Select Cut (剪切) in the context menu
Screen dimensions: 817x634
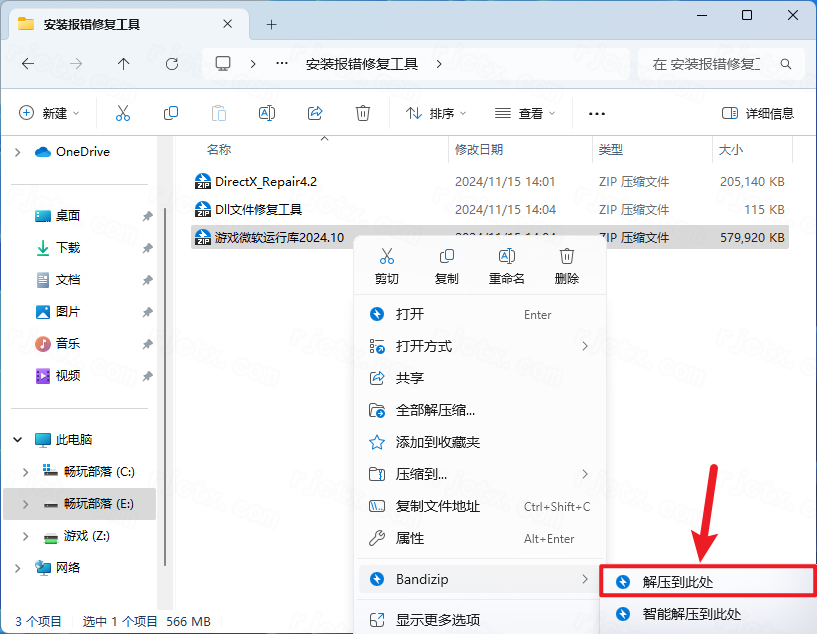pyautogui.click(x=387, y=266)
